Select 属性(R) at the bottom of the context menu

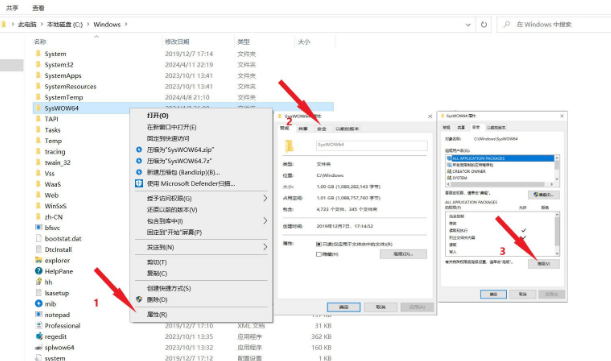[157, 314]
